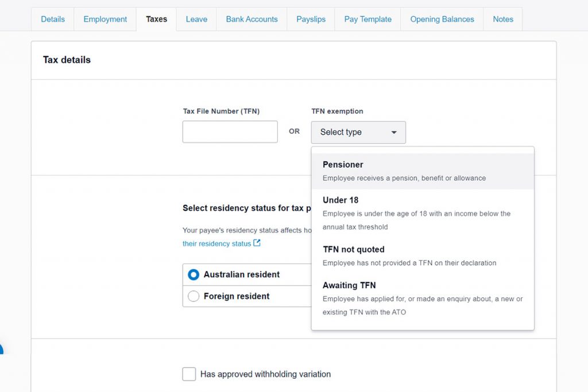Open the Pay Template tab
The height and width of the screenshot is (392, 588).
[x=367, y=19]
